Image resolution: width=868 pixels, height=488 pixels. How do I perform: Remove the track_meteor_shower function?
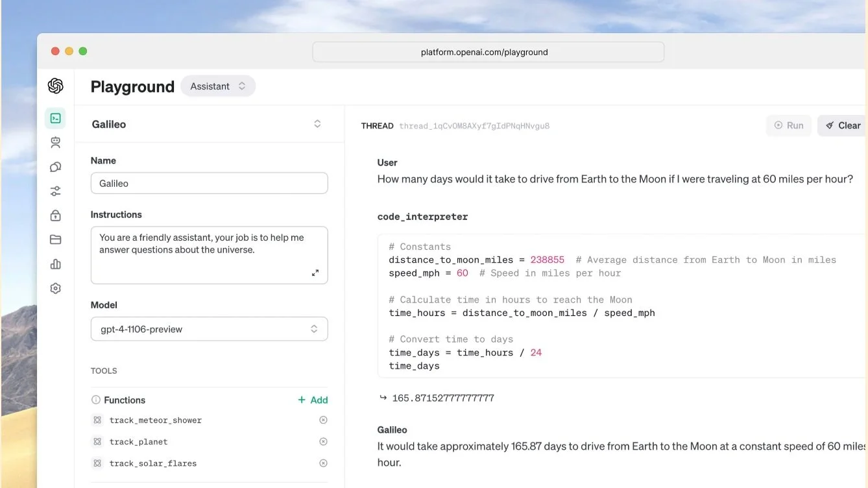(x=323, y=420)
